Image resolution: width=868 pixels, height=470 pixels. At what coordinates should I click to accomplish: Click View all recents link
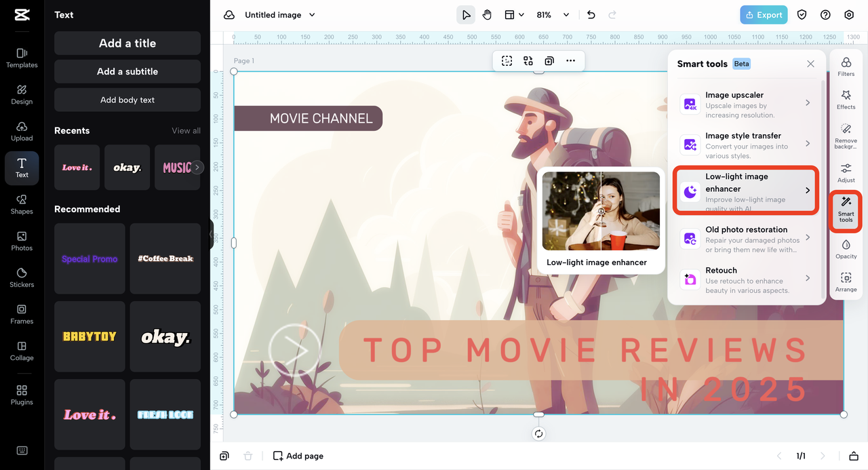[186, 131]
